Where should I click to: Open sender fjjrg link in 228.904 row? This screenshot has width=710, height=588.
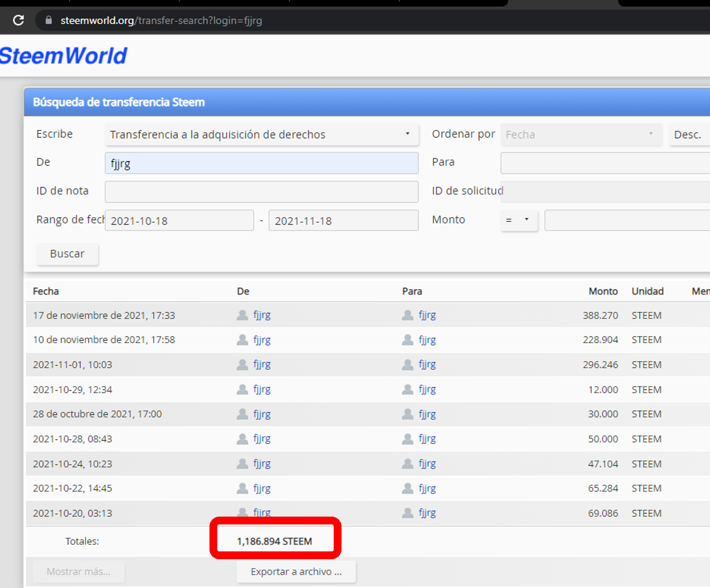click(x=262, y=340)
